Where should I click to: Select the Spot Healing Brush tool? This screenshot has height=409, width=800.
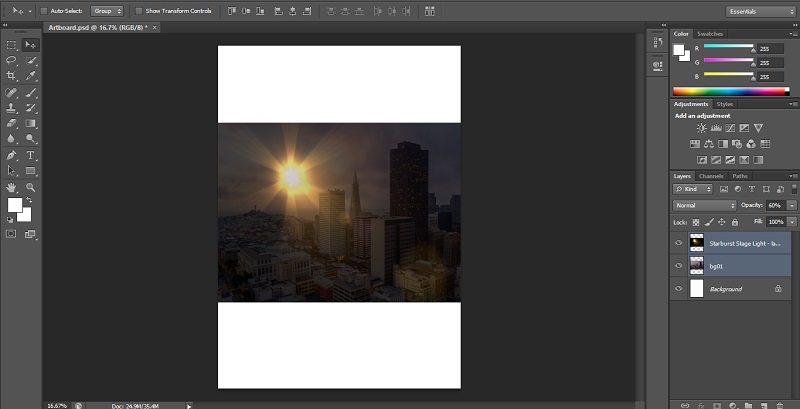pos(11,92)
